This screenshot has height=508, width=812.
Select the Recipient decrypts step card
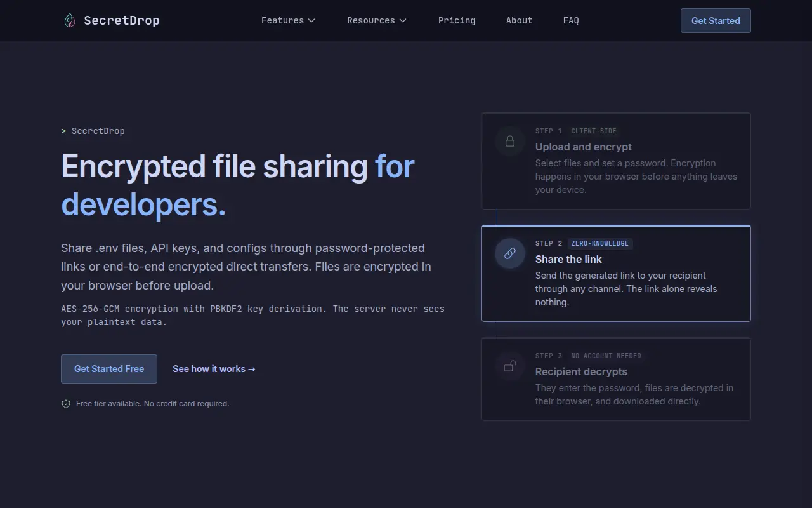coord(616,379)
